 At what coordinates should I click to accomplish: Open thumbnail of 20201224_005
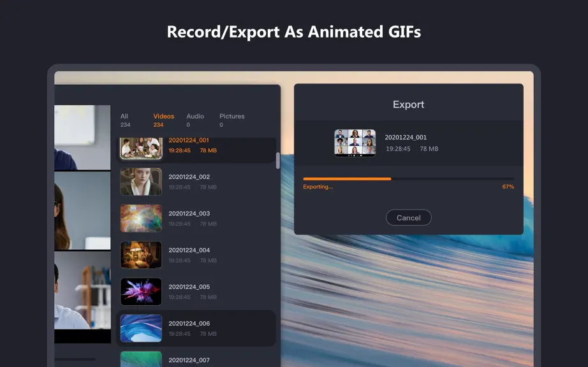(x=141, y=292)
